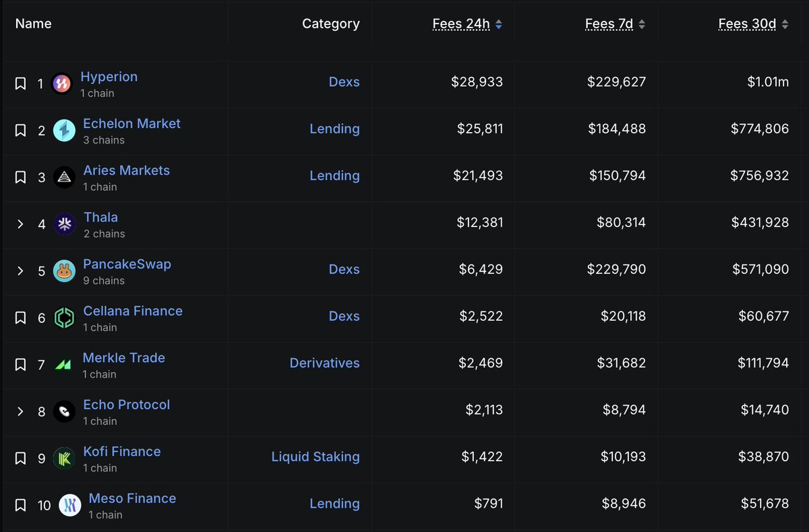This screenshot has width=809, height=532.
Task: Click the Thala snowflake logo
Action: (64, 225)
